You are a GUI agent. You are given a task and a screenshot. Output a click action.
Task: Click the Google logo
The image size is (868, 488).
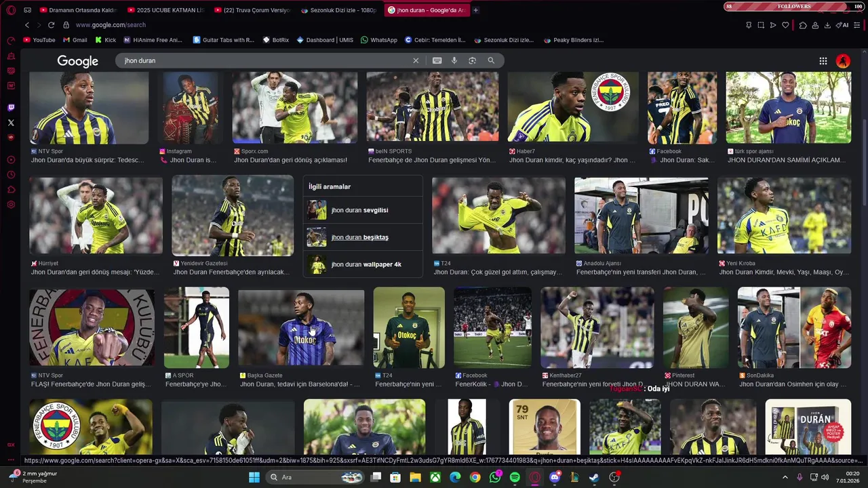77,61
